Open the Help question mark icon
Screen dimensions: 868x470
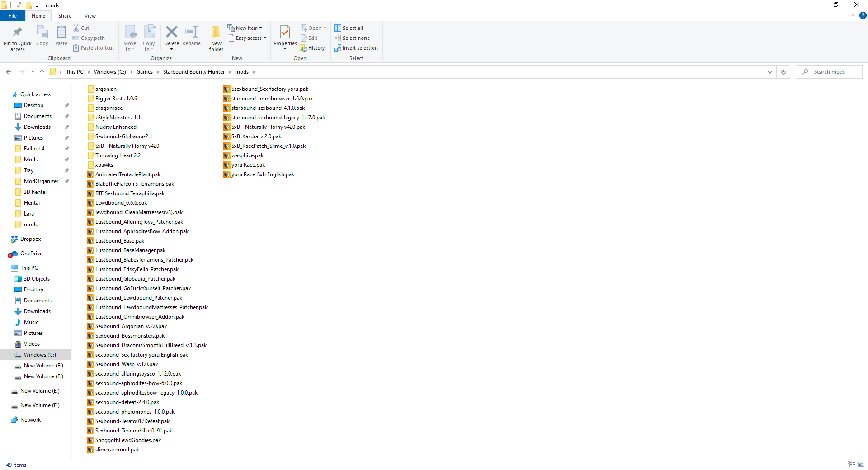(x=863, y=15)
